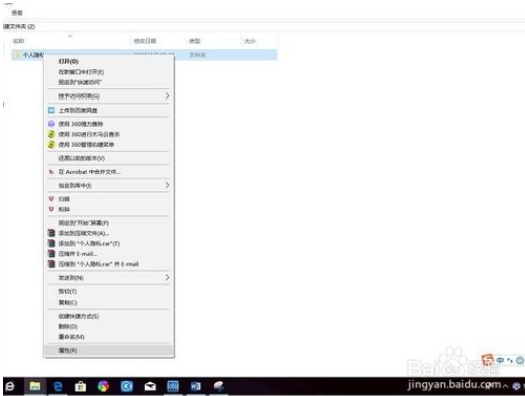Click the 360 manage right-click menu icon
The image size is (525, 396).
click(x=51, y=145)
